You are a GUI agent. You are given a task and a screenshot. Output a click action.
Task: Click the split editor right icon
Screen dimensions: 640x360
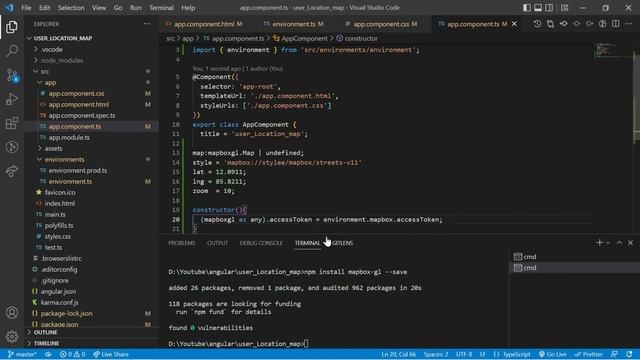(x=616, y=24)
